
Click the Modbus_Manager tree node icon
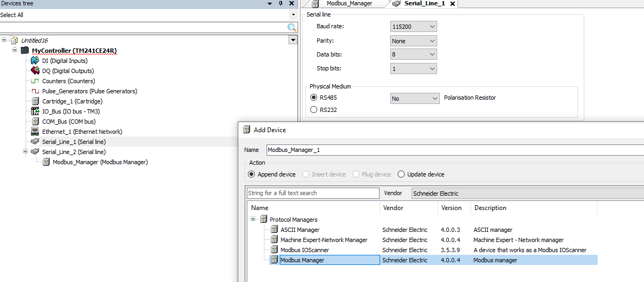point(46,162)
